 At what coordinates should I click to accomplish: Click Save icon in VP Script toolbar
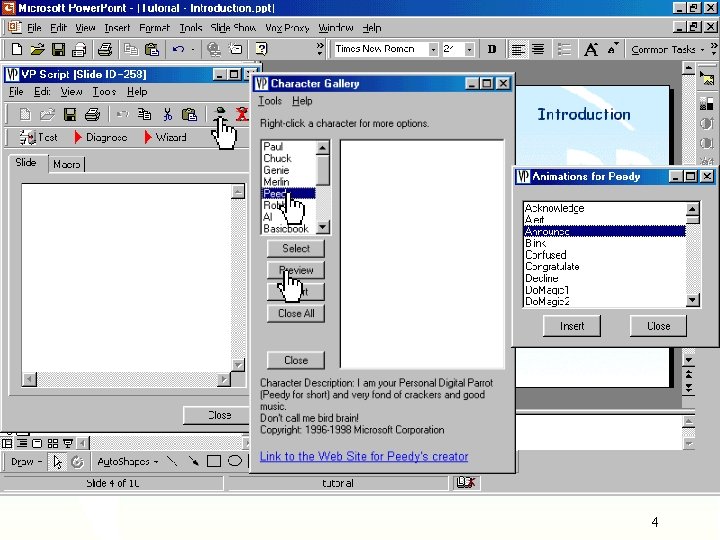tap(70, 114)
